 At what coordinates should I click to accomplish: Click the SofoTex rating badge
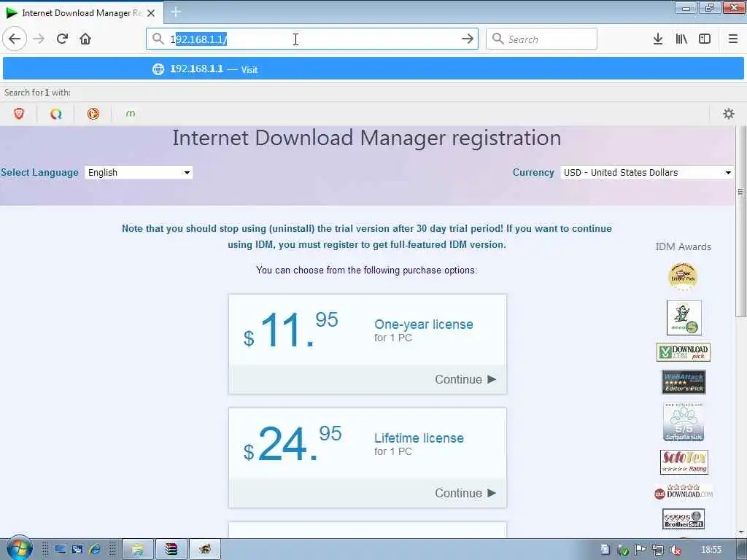[684, 462]
